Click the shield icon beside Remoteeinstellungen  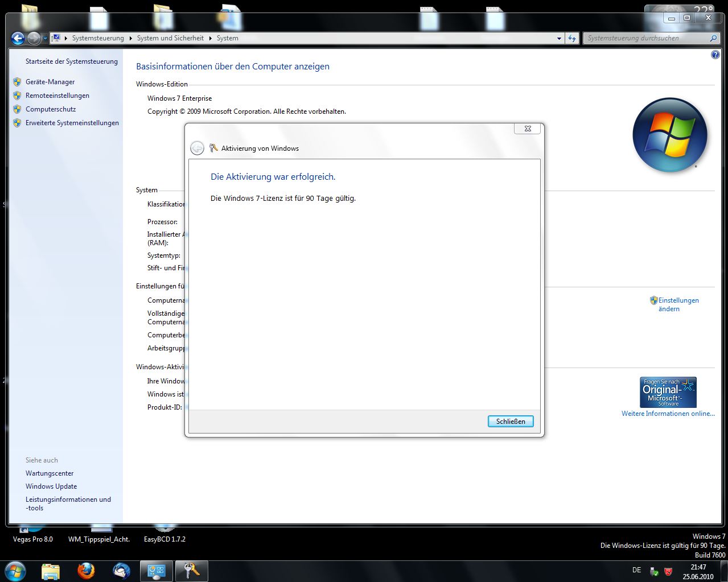tap(17, 96)
